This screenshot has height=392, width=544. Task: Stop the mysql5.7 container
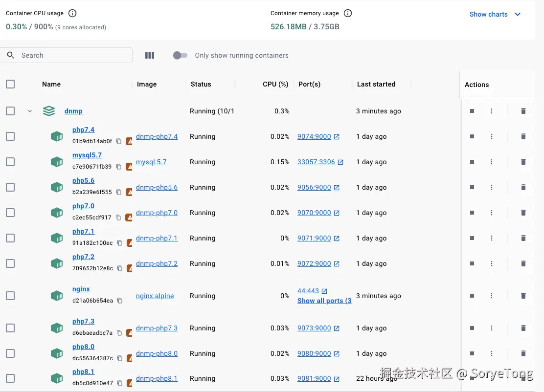tap(472, 162)
